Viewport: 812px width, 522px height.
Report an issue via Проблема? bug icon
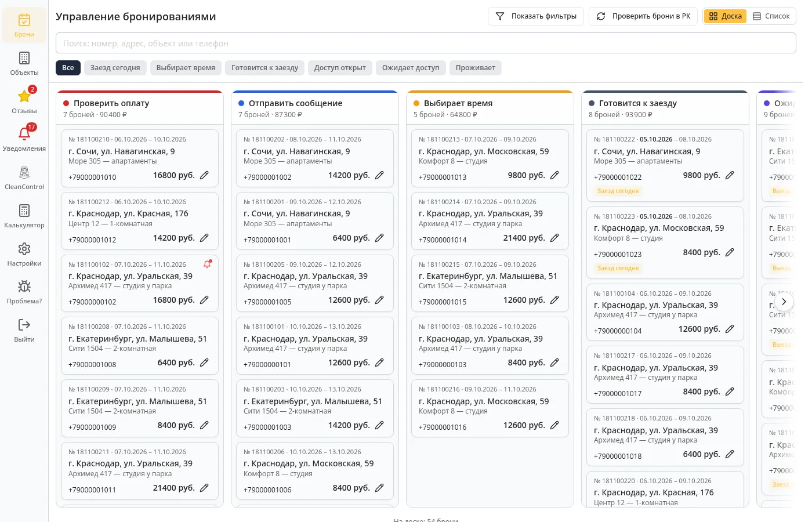pos(24,292)
